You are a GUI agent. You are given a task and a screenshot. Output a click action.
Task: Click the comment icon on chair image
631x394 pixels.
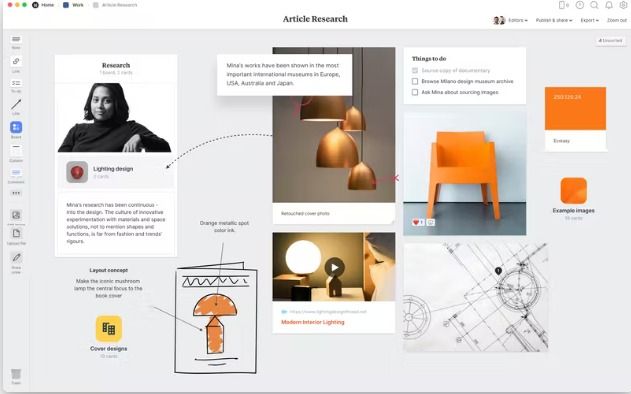click(431, 222)
